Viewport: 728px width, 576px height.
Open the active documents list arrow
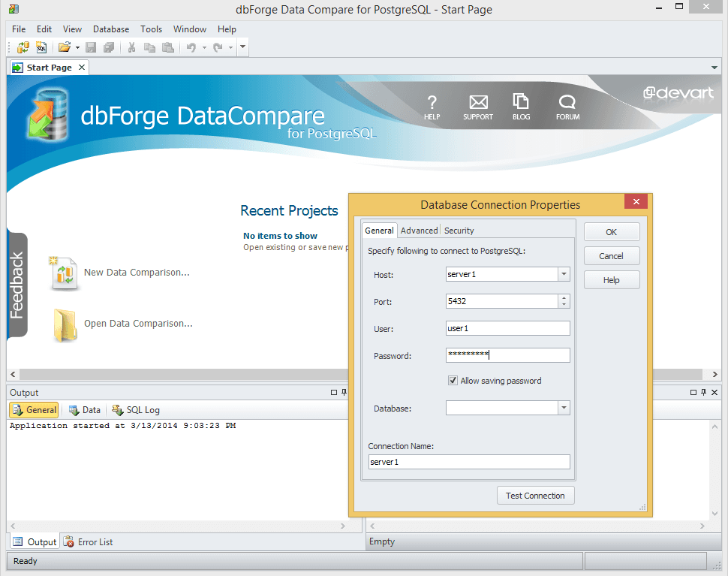(714, 68)
